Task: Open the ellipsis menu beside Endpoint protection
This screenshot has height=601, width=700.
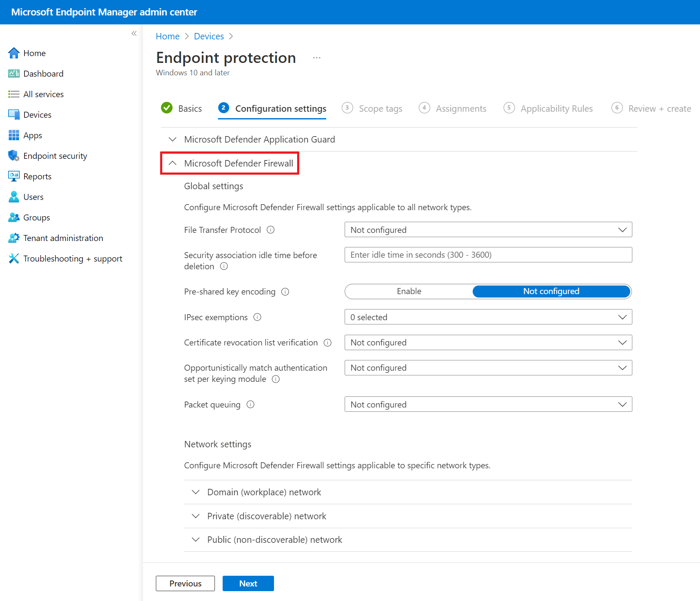Action: click(316, 58)
